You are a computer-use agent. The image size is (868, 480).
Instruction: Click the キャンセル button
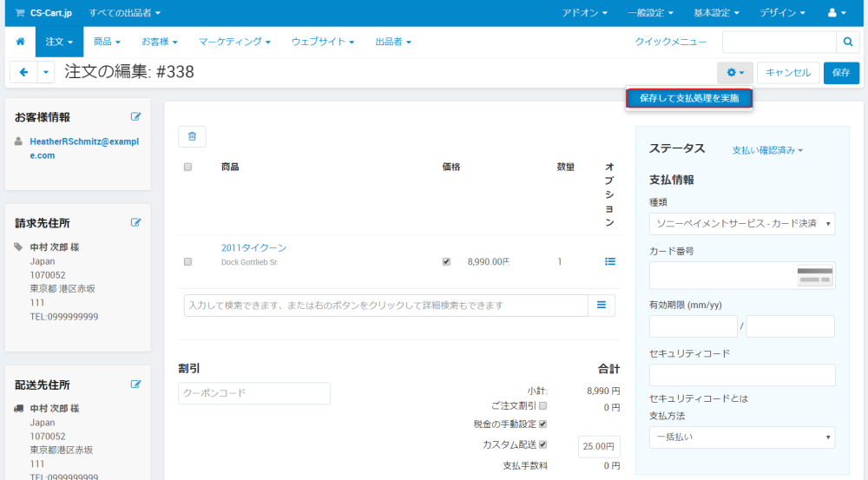(788, 73)
